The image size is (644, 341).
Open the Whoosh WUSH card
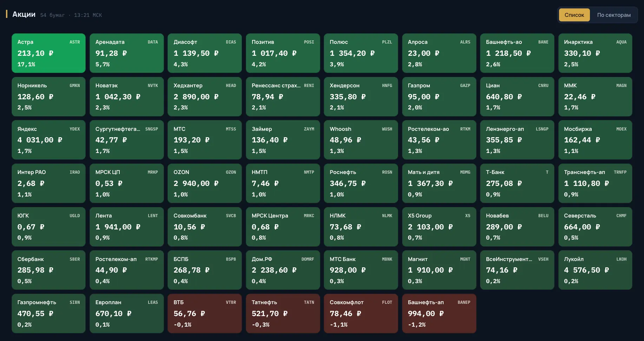click(x=361, y=140)
